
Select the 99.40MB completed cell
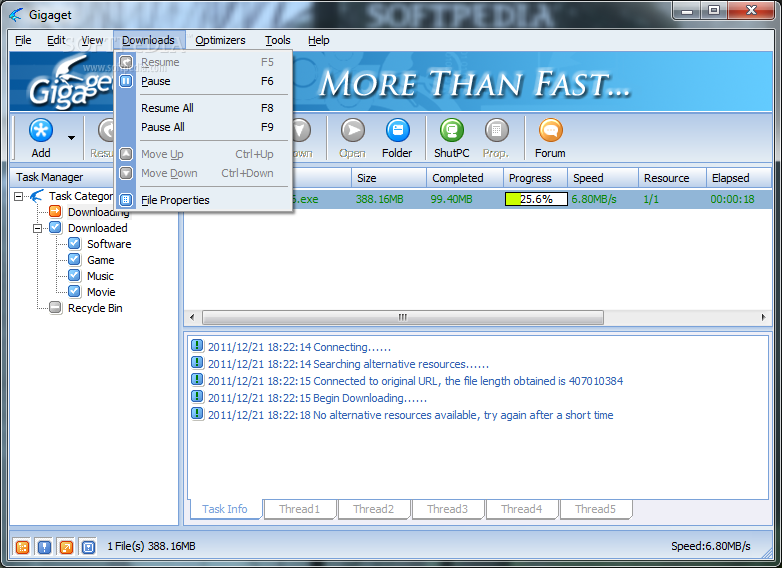[451, 199]
